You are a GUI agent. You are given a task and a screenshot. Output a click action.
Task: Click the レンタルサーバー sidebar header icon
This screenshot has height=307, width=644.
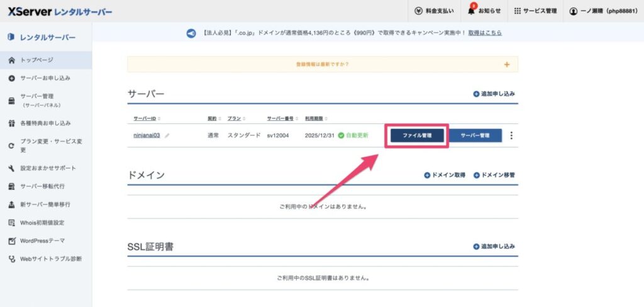(x=11, y=37)
